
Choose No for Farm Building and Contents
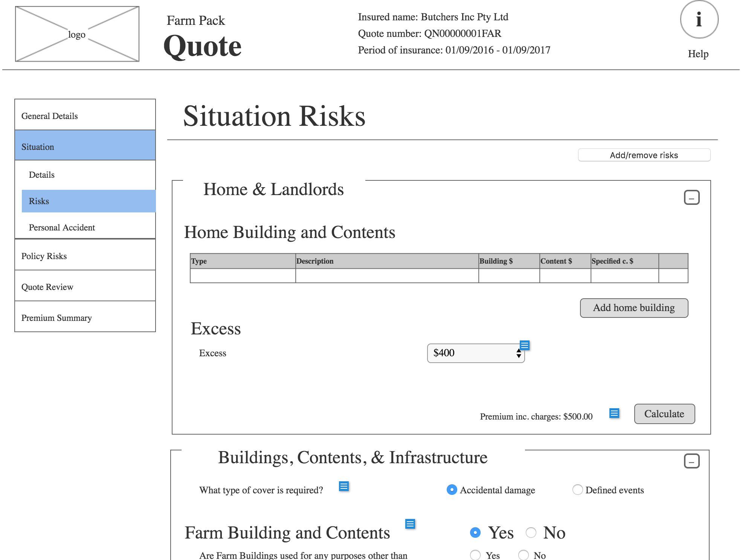[x=531, y=533]
